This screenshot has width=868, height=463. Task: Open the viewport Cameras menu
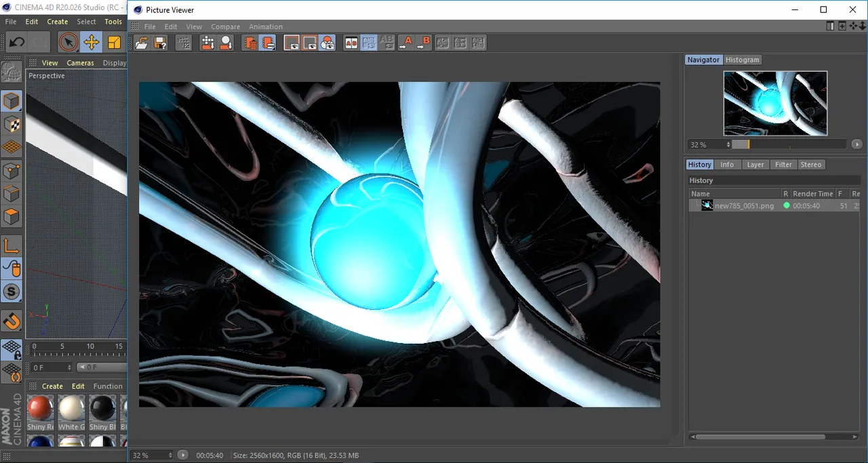pyautogui.click(x=80, y=63)
